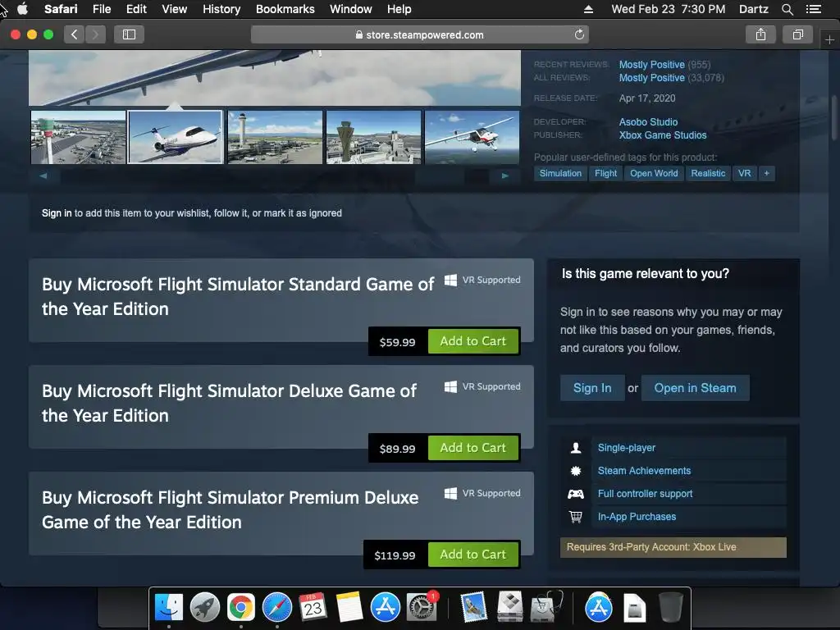Open the Bookmarks menu

pyautogui.click(x=285, y=9)
